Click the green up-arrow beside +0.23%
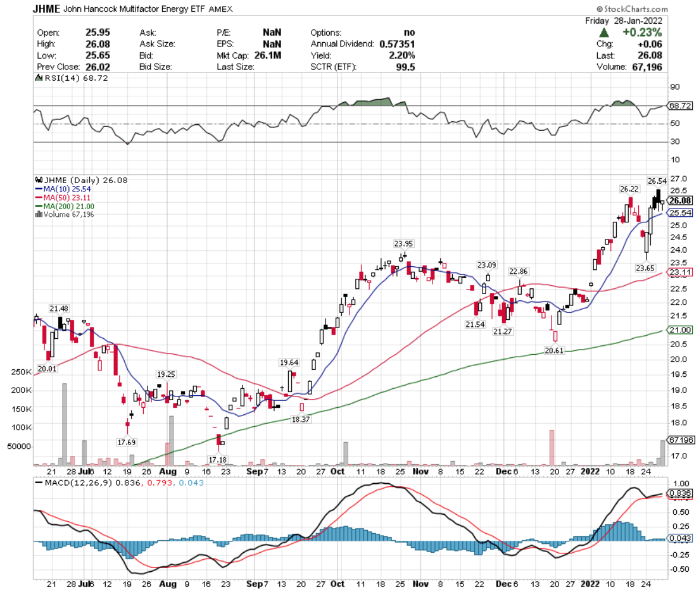Image resolution: width=700 pixels, height=592 pixels. (x=604, y=33)
